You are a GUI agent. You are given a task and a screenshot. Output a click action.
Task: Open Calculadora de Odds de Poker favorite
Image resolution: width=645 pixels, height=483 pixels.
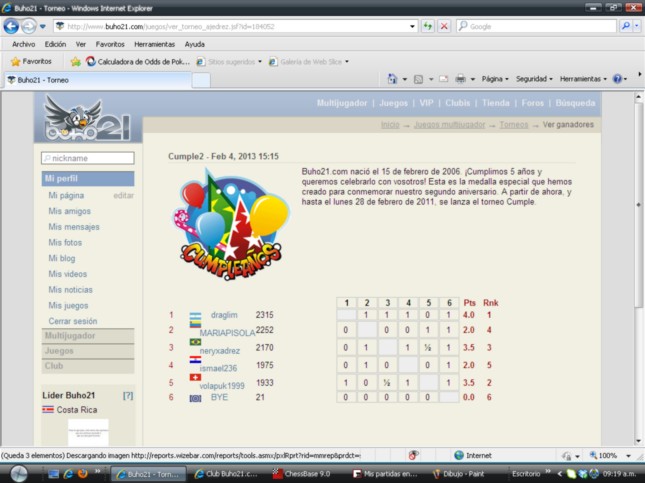pyautogui.click(x=138, y=62)
